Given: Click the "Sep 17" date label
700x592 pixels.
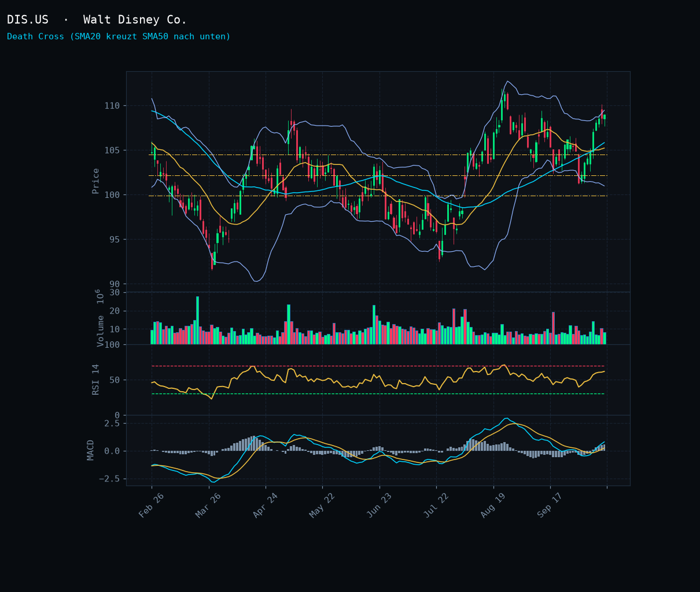Looking at the screenshot, I should (550, 505).
